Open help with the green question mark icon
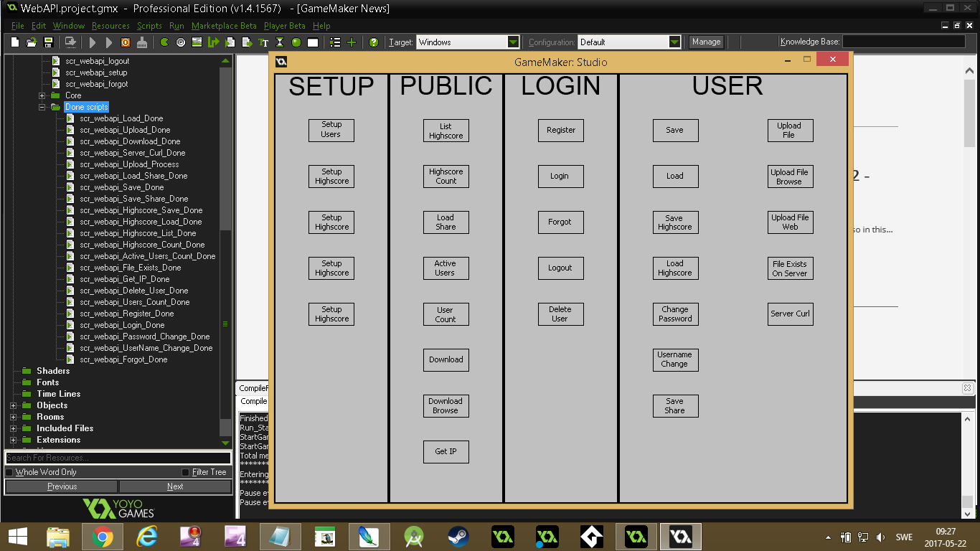Screen dimensions: 980x551 [374, 42]
